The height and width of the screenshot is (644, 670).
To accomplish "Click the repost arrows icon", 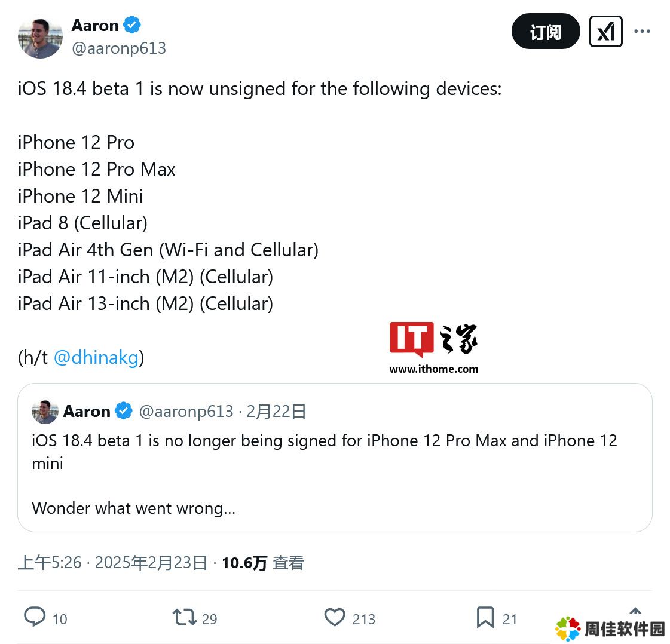I will (184, 618).
